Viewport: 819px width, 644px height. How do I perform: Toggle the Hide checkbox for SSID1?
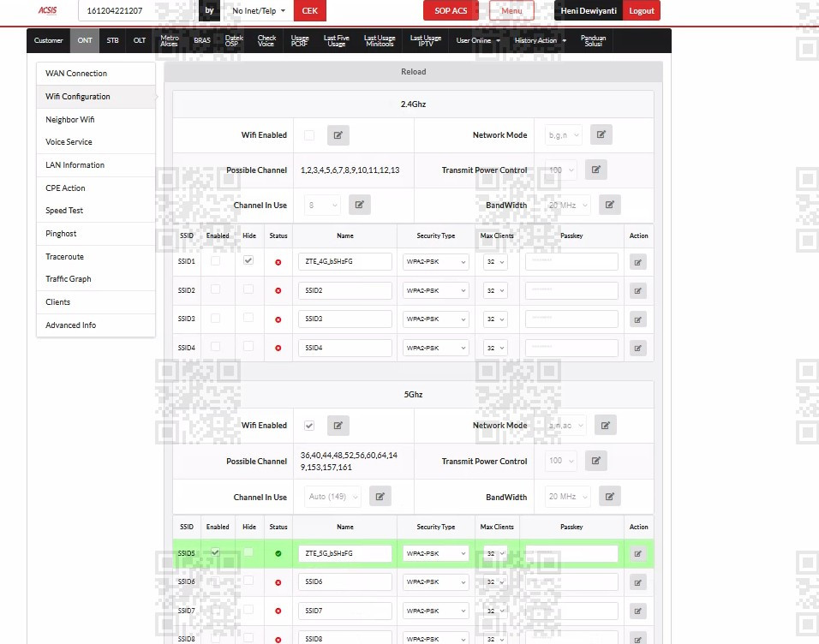248,260
